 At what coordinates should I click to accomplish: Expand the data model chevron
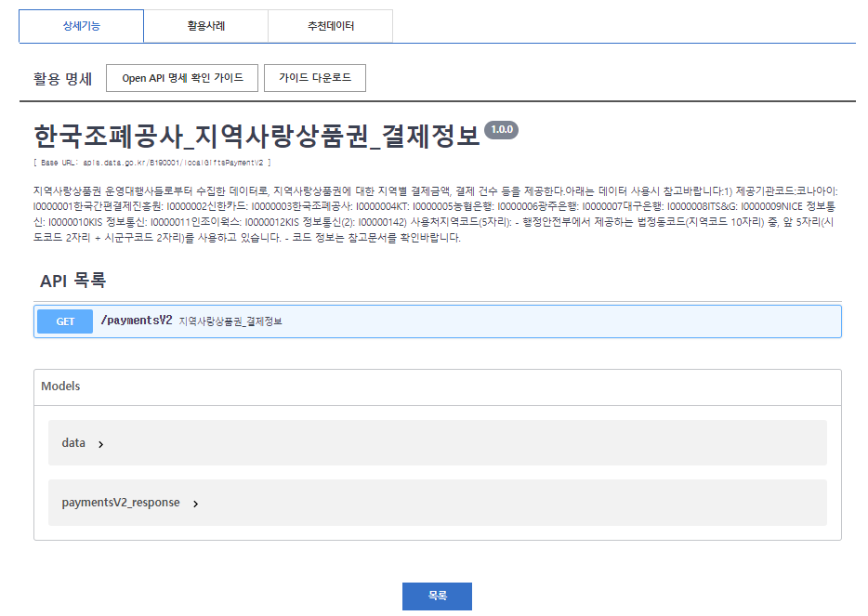100,444
